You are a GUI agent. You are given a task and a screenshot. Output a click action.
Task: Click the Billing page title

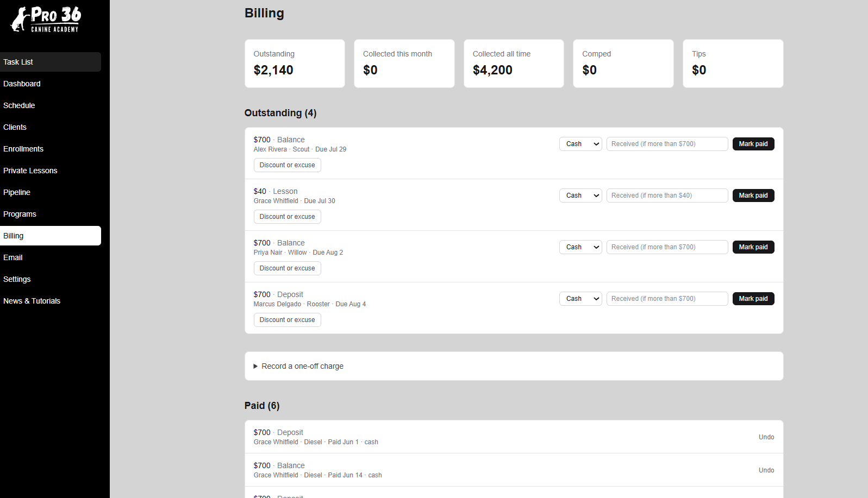point(264,13)
